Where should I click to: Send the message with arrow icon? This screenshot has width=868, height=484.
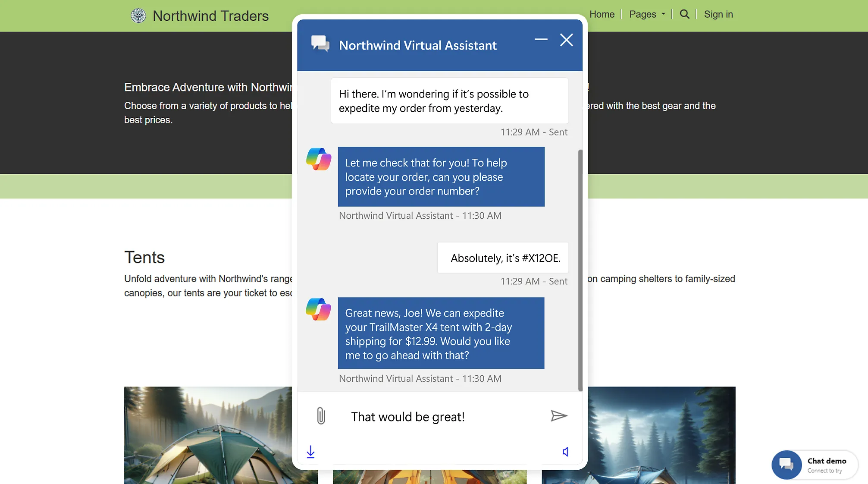559,416
